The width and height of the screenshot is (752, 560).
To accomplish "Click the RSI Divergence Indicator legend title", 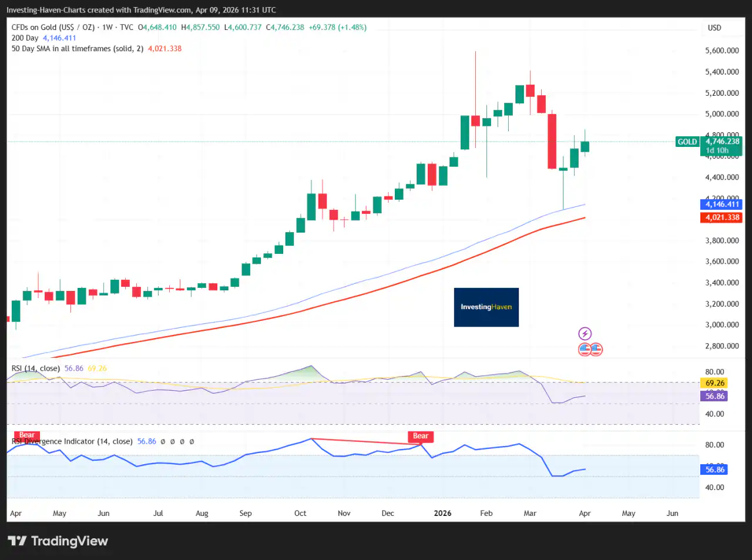I will pyautogui.click(x=72, y=441).
